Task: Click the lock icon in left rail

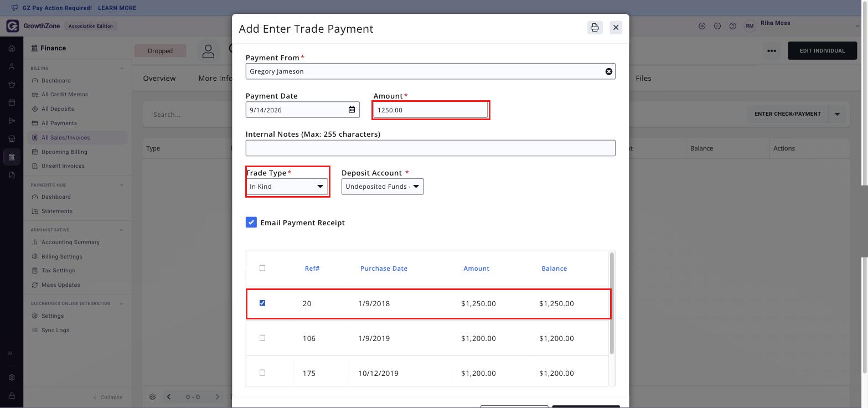Action: tap(12, 396)
